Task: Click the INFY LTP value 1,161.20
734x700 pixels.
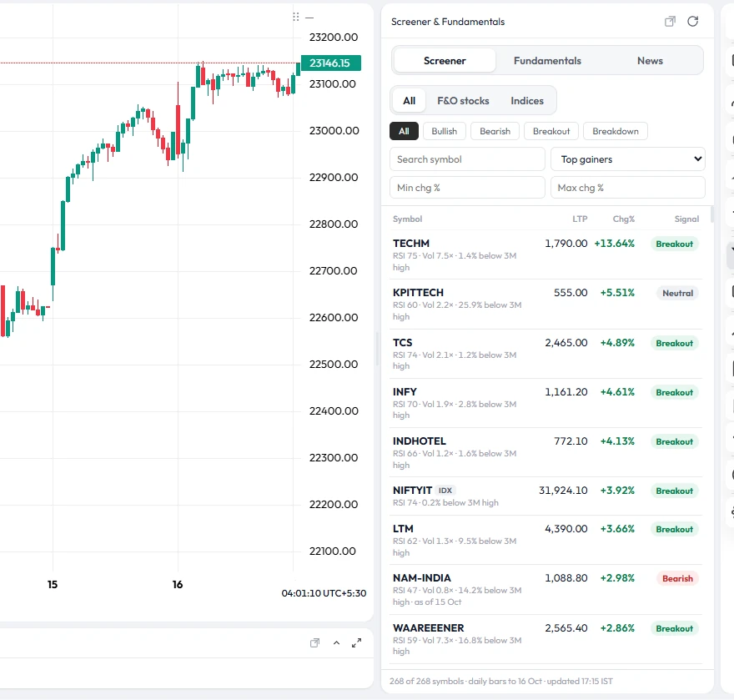Action: point(566,392)
